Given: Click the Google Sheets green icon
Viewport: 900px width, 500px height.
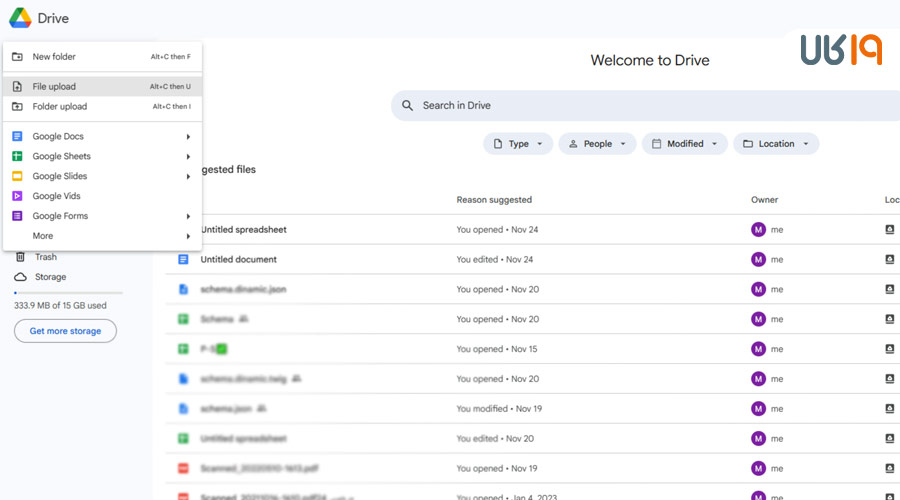Looking at the screenshot, I should 17,156.
